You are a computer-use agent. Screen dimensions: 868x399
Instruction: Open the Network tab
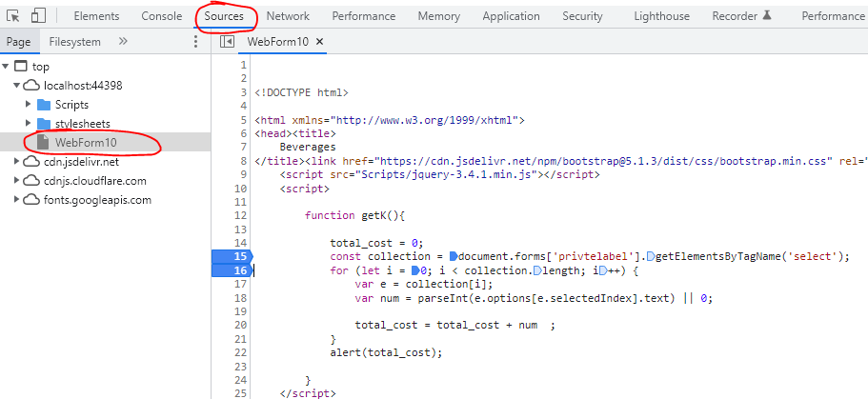point(288,16)
